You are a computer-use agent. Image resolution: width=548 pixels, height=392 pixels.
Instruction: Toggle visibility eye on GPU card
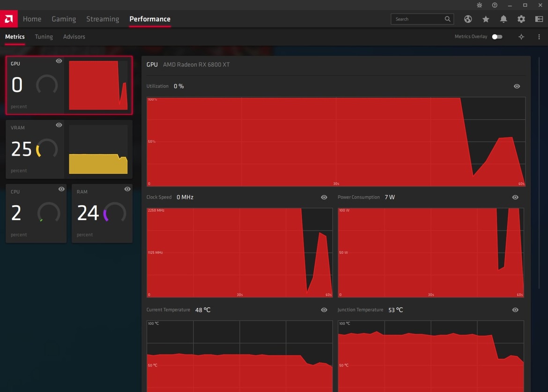click(59, 61)
